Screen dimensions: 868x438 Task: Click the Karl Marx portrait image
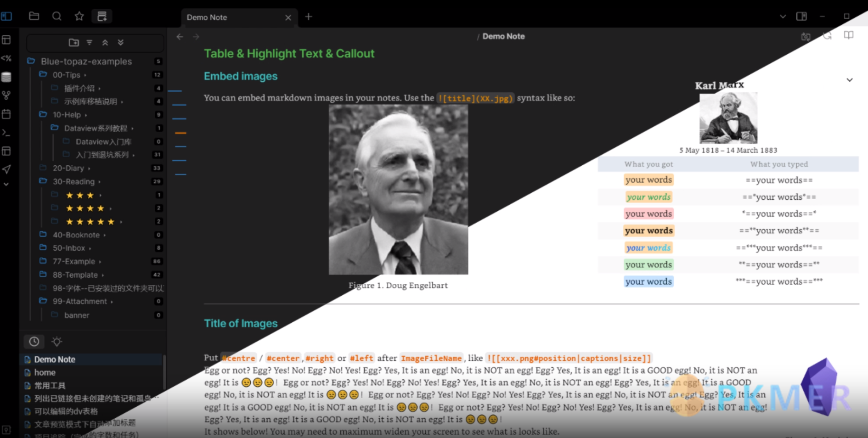(x=728, y=118)
